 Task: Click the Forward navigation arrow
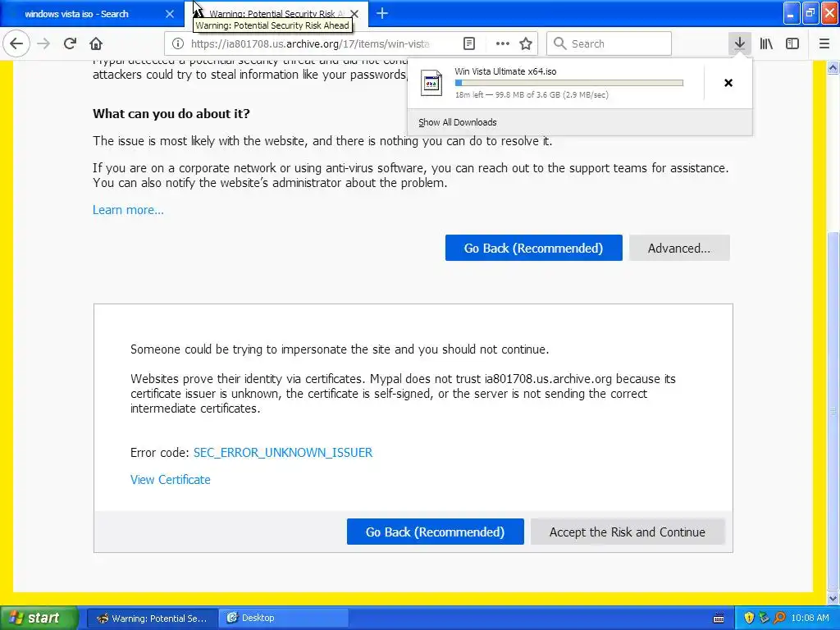tap(43, 44)
